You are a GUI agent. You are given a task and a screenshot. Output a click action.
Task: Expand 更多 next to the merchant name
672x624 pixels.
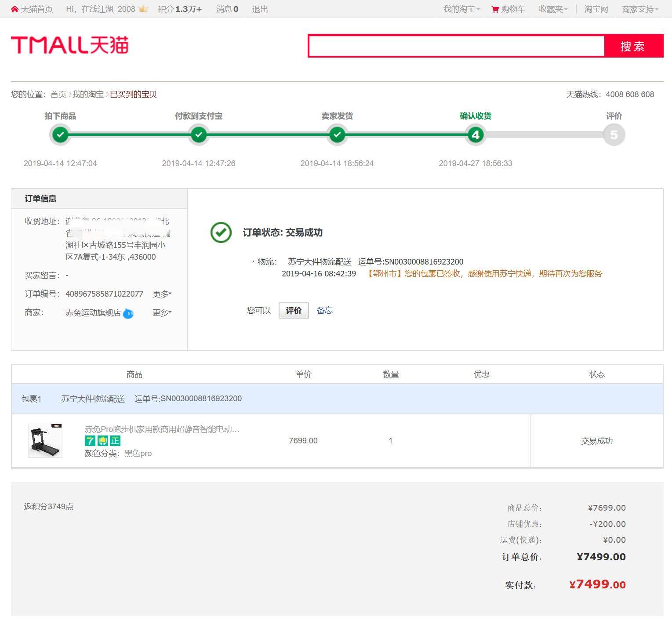tap(162, 312)
